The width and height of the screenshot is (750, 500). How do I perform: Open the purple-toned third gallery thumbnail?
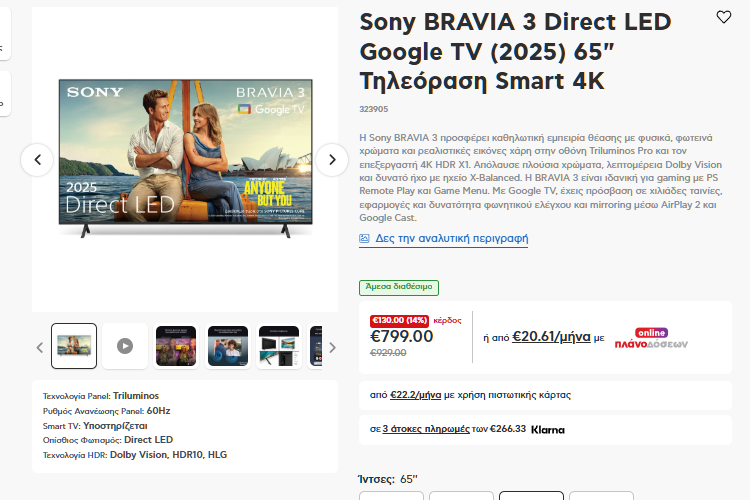tap(176, 346)
